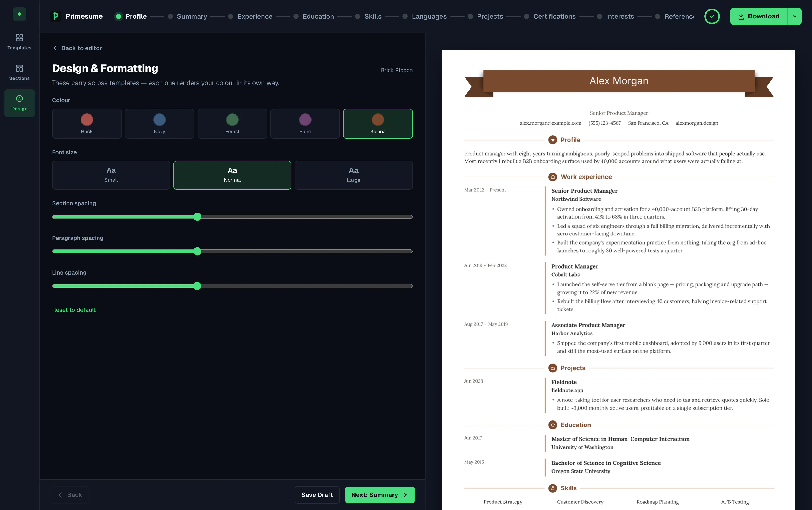812x510 pixels.
Task: Click the Download button
Action: click(x=758, y=16)
